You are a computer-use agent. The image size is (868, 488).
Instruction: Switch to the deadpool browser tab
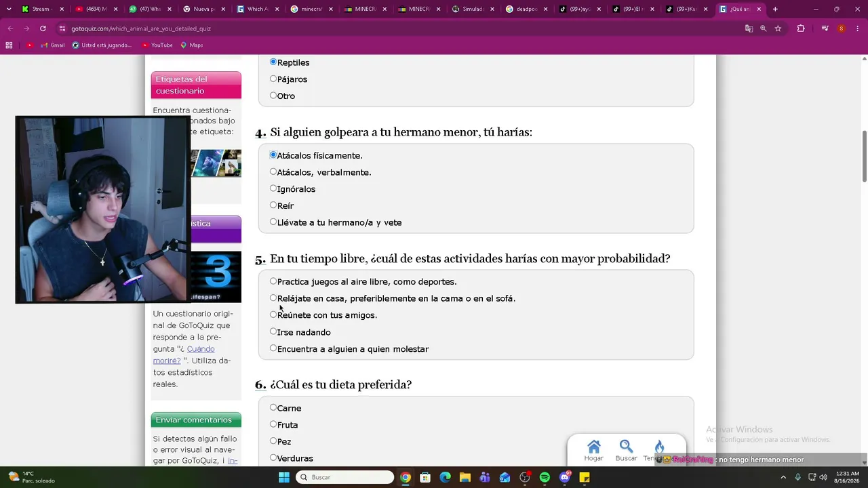pyautogui.click(x=527, y=9)
